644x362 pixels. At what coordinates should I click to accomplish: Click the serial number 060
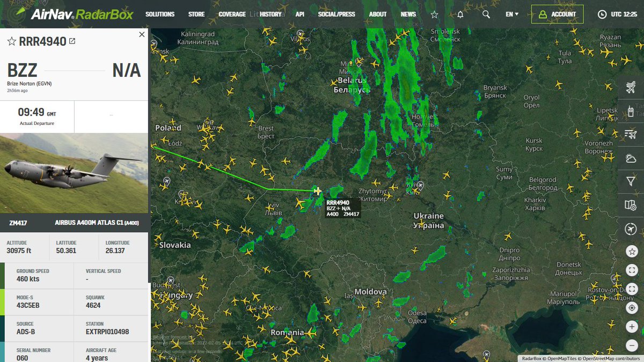(23, 358)
